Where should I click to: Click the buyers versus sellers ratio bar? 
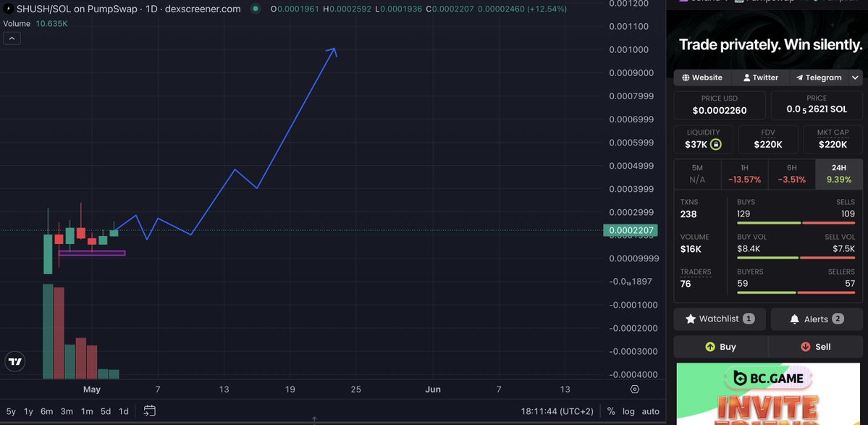pos(796,293)
